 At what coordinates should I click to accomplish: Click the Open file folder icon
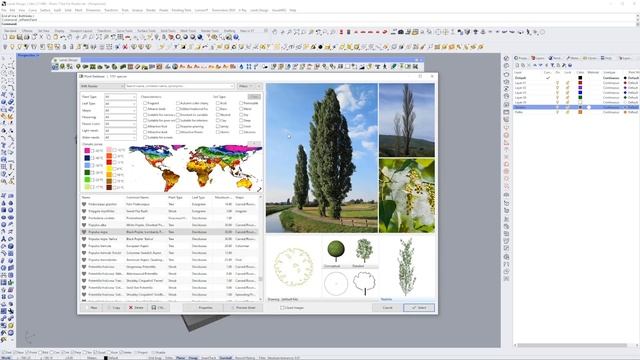[12, 37]
